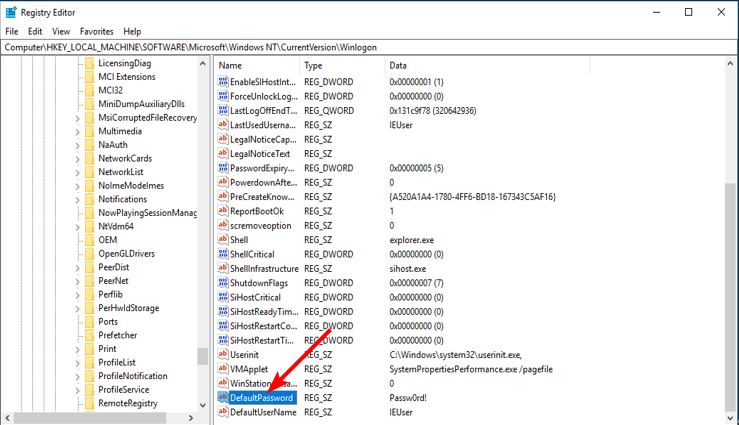Select the ShellInfrastructure string icon
Image resolution: width=739 pixels, height=425 pixels.
click(223, 269)
